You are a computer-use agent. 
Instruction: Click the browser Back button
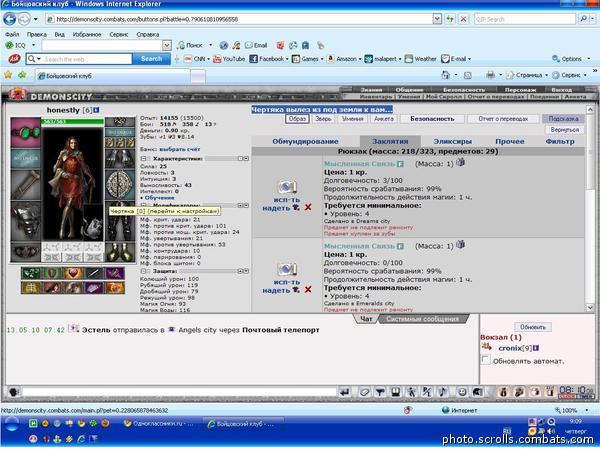(10, 19)
